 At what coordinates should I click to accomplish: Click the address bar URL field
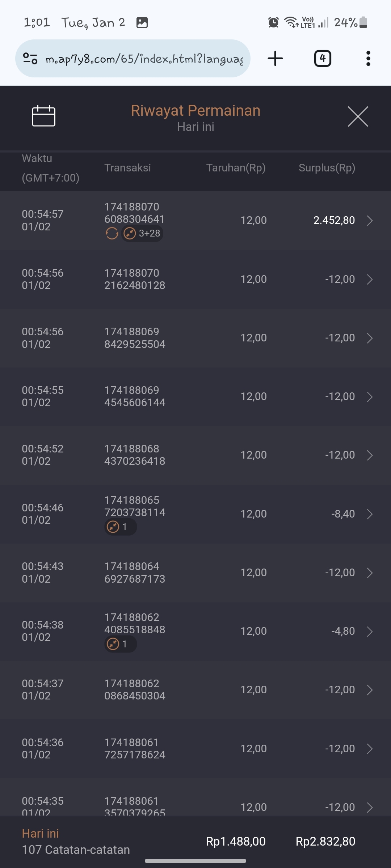pyautogui.click(x=144, y=59)
